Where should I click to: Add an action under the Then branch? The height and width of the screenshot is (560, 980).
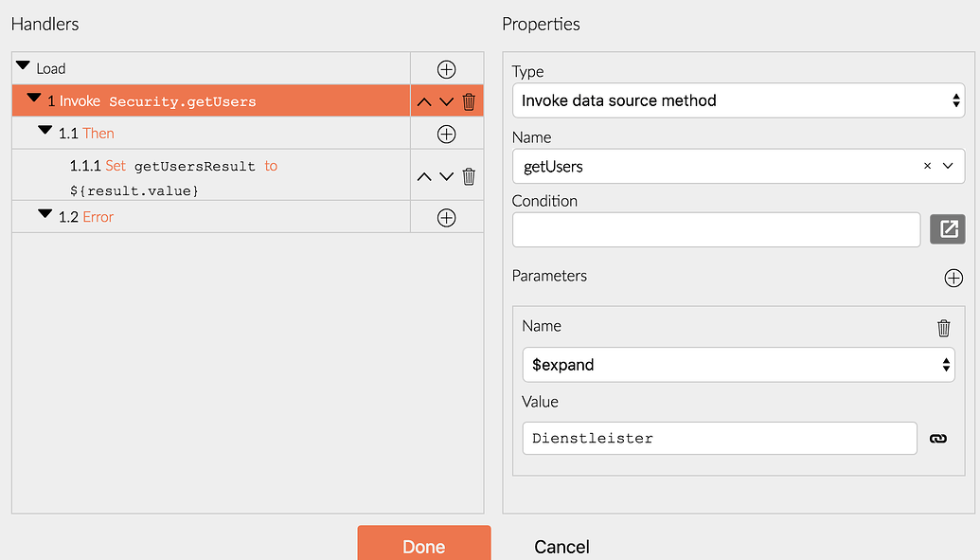click(x=446, y=134)
